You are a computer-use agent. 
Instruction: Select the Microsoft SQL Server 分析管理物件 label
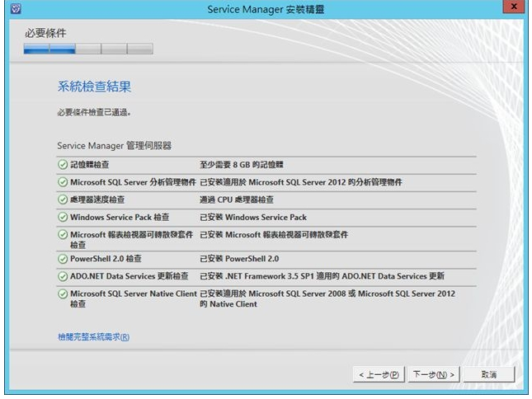click(133, 182)
